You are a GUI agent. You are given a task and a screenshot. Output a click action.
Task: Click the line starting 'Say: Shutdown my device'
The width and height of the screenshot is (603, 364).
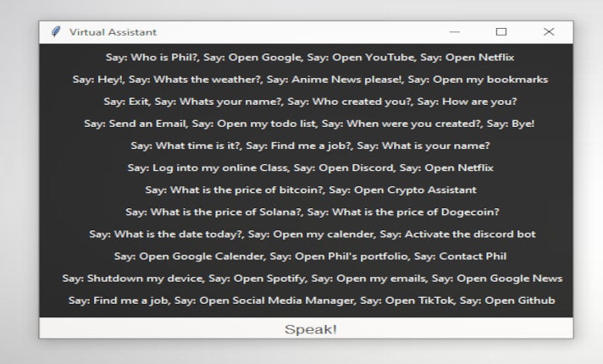coord(313,279)
